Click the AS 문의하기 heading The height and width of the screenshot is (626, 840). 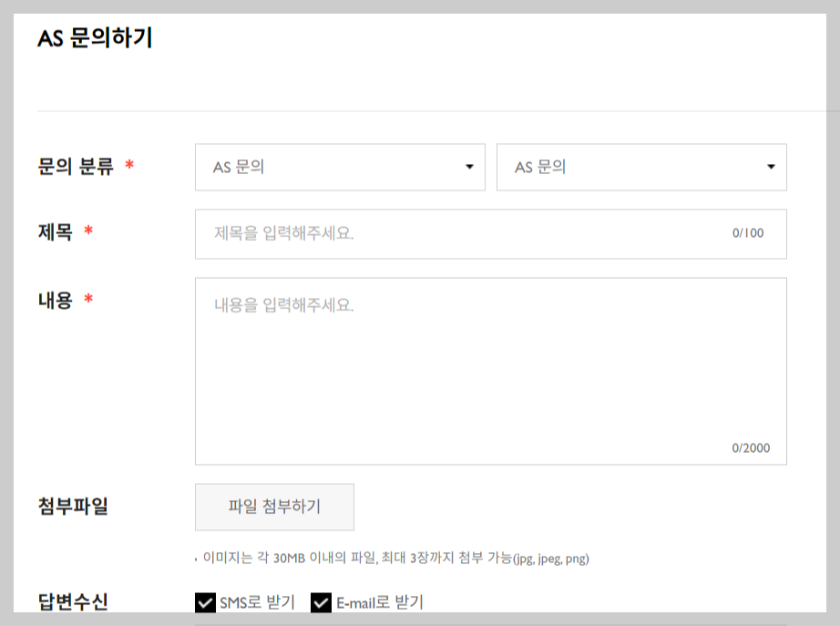[95, 38]
